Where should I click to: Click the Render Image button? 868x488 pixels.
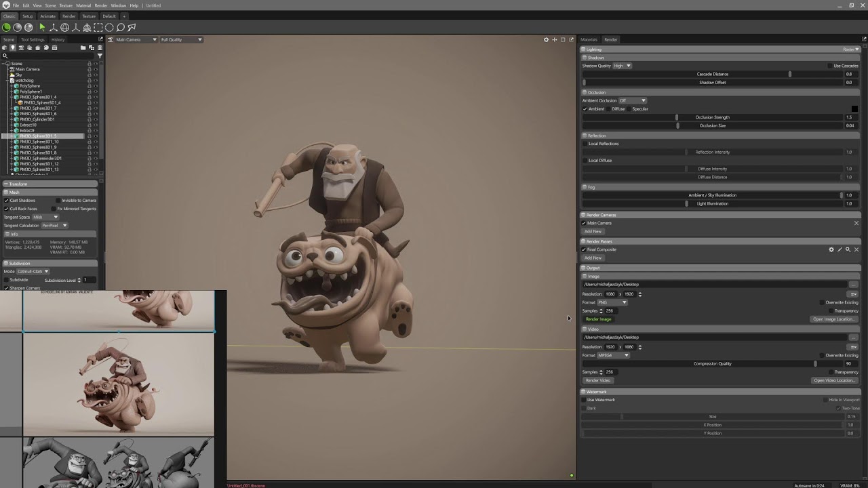(x=598, y=319)
